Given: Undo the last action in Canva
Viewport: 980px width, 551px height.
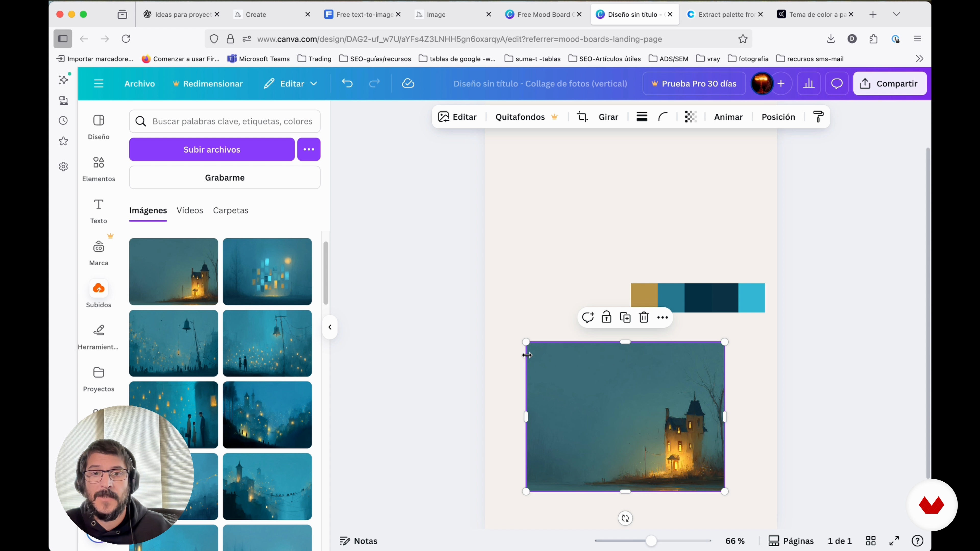Looking at the screenshot, I should tap(347, 83).
